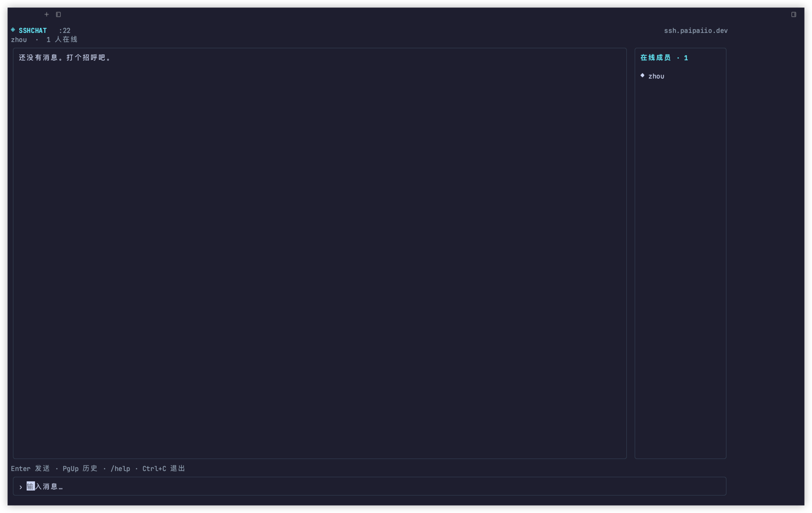Focus the '输入消息…' message input field
This screenshot has height=513, width=812.
pyautogui.click(x=369, y=486)
